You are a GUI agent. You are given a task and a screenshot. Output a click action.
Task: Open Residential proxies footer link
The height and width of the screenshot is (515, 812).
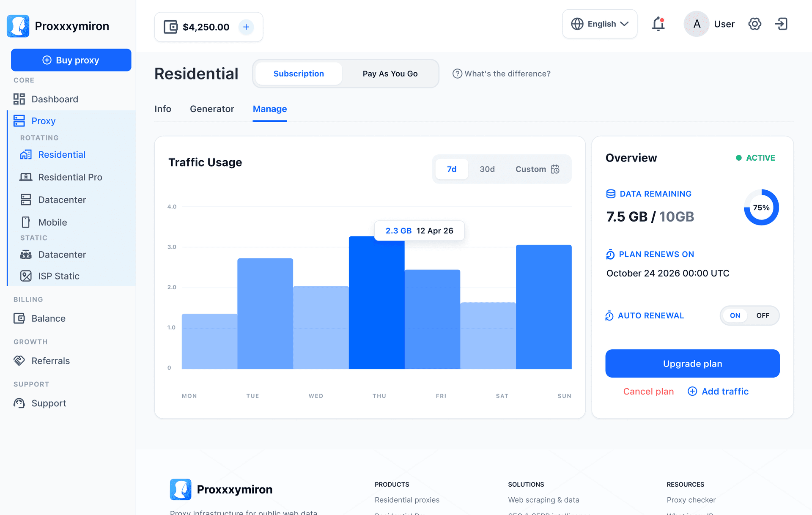407,500
